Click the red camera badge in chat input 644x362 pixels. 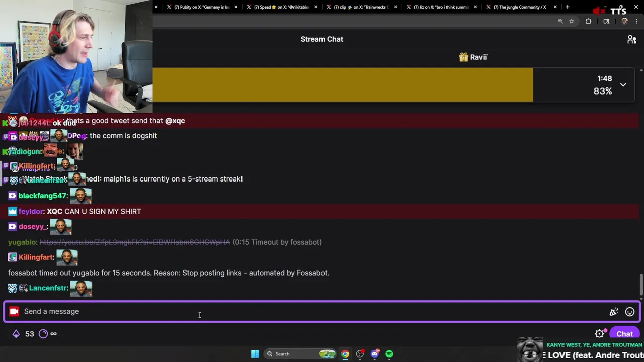[14, 311]
